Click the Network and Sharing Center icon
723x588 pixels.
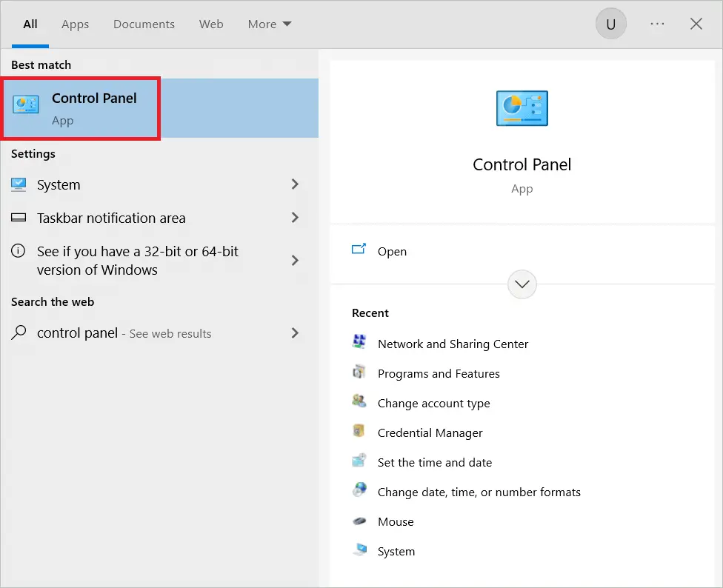coord(359,342)
